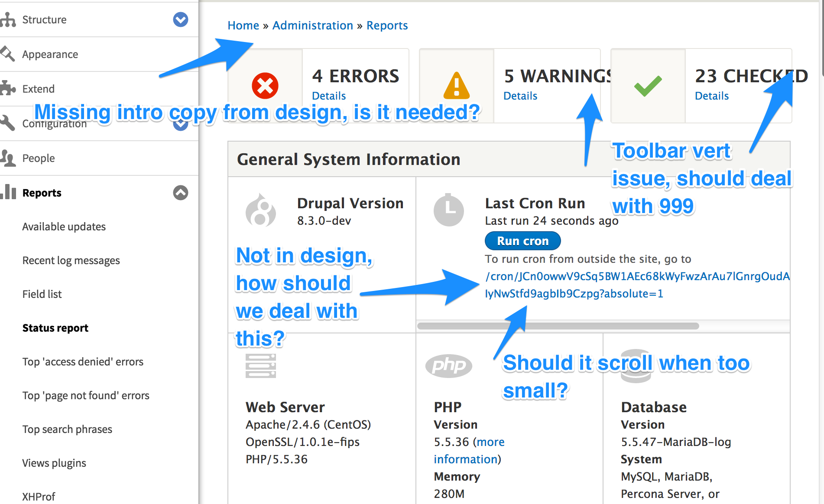This screenshot has height=504, width=824.
Task: Open the Reports menu item
Action: click(x=42, y=193)
